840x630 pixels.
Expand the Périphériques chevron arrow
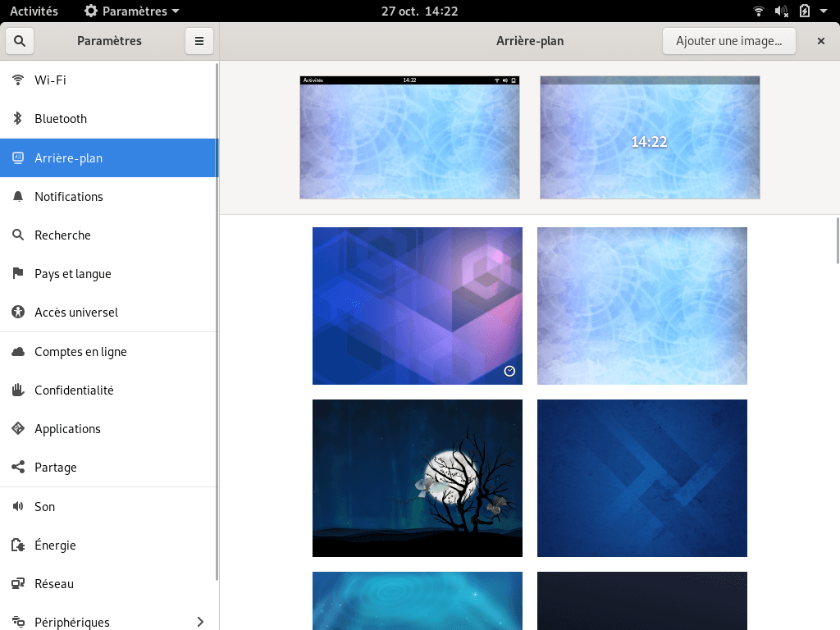pyautogui.click(x=200, y=622)
